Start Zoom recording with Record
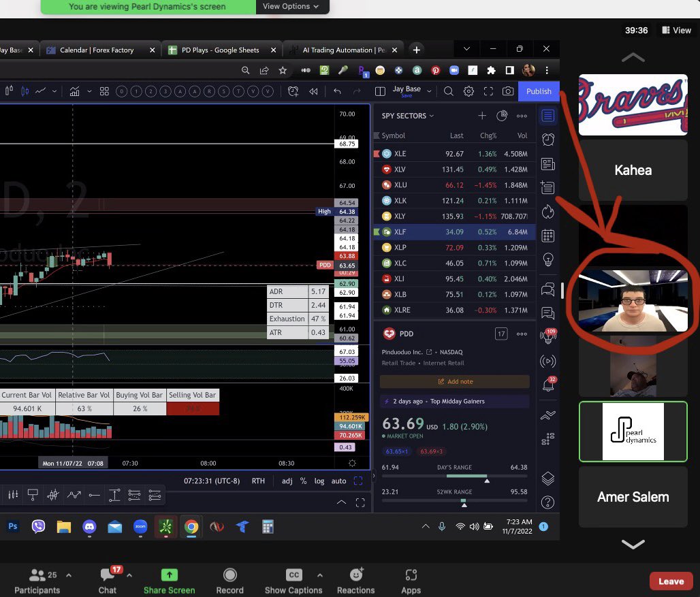700x597 pixels. point(230,581)
